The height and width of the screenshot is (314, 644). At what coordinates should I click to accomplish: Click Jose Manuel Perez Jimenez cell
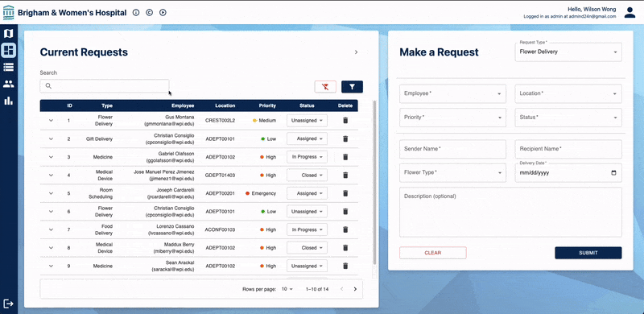pos(164,175)
